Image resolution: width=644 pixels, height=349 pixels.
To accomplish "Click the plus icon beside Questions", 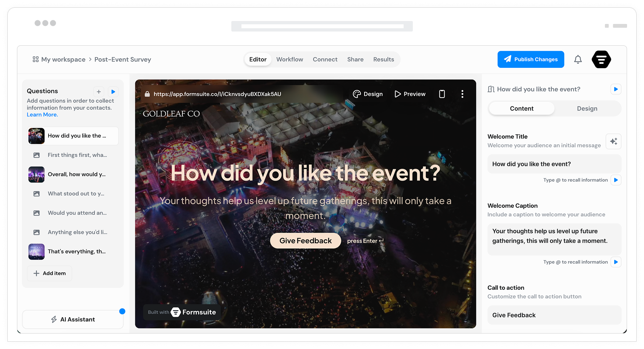I will tap(99, 92).
